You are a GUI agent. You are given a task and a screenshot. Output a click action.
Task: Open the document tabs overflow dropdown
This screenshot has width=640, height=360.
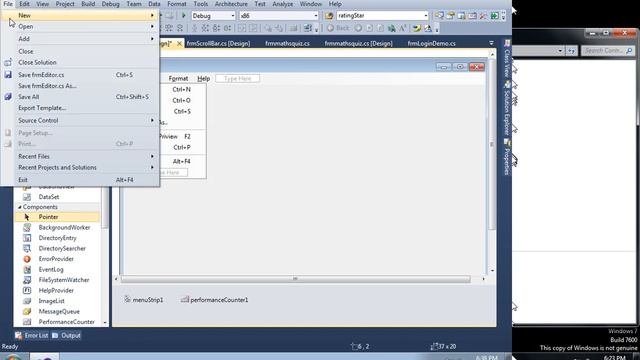click(x=491, y=43)
